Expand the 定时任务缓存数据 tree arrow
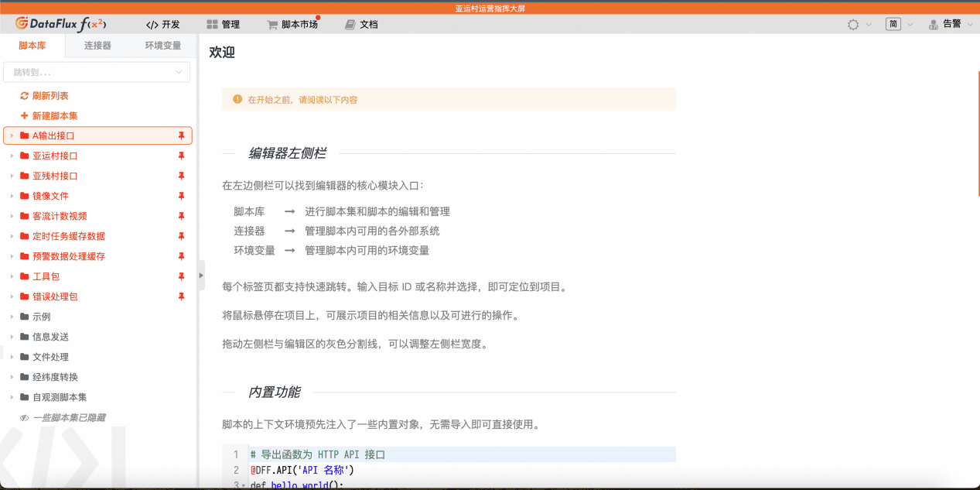The height and width of the screenshot is (490, 980). 12,236
